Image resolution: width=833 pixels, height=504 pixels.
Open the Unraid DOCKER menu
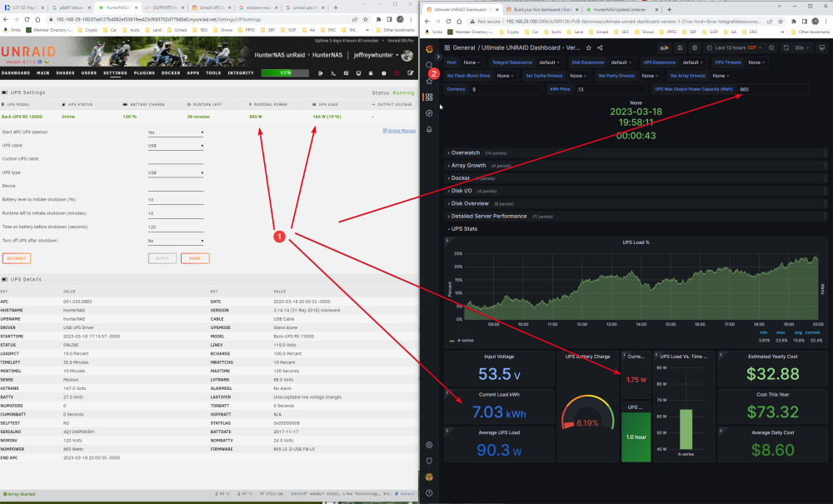pos(171,73)
